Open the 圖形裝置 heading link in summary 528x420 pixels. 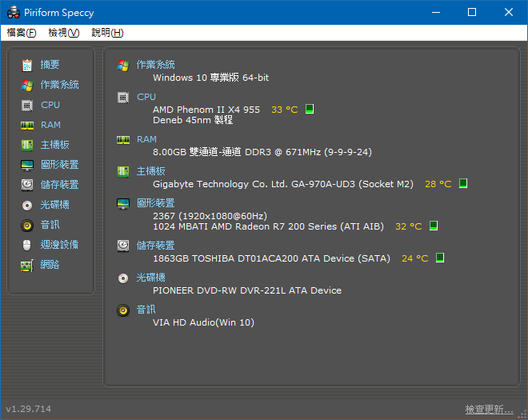coord(155,203)
